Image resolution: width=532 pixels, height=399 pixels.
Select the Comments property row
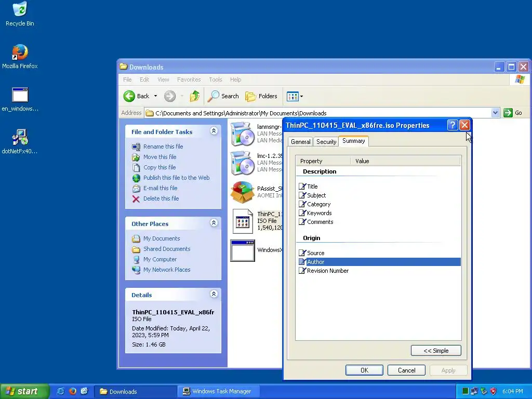[x=379, y=222]
